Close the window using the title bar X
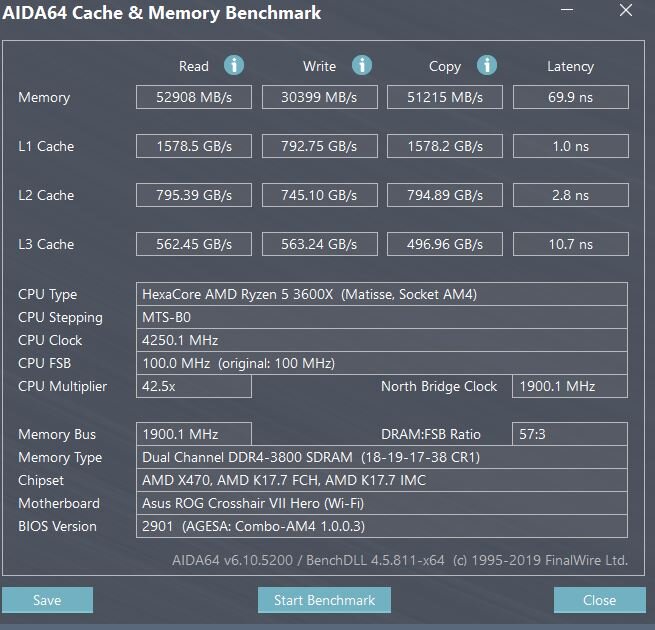This screenshot has height=630, width=655. click(626, 12)
